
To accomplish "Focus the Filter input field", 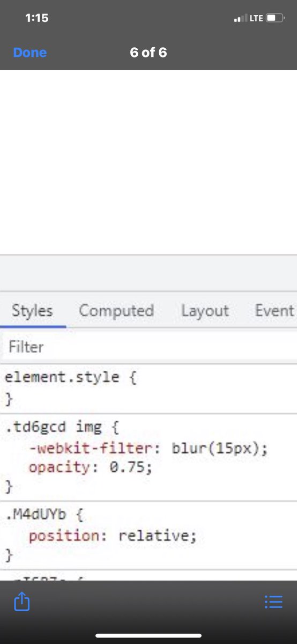I will click(x=148, y=347).
